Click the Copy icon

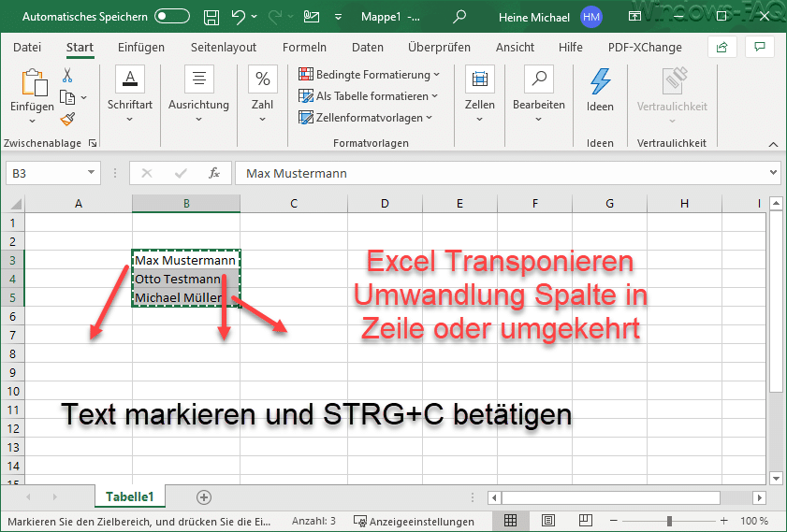67,97
